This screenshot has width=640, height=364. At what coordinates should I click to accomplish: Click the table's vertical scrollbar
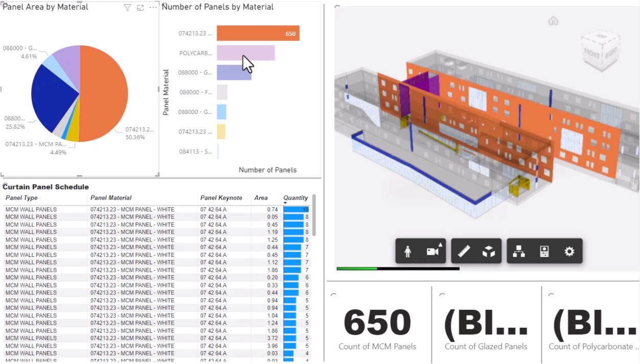(314, 215)
